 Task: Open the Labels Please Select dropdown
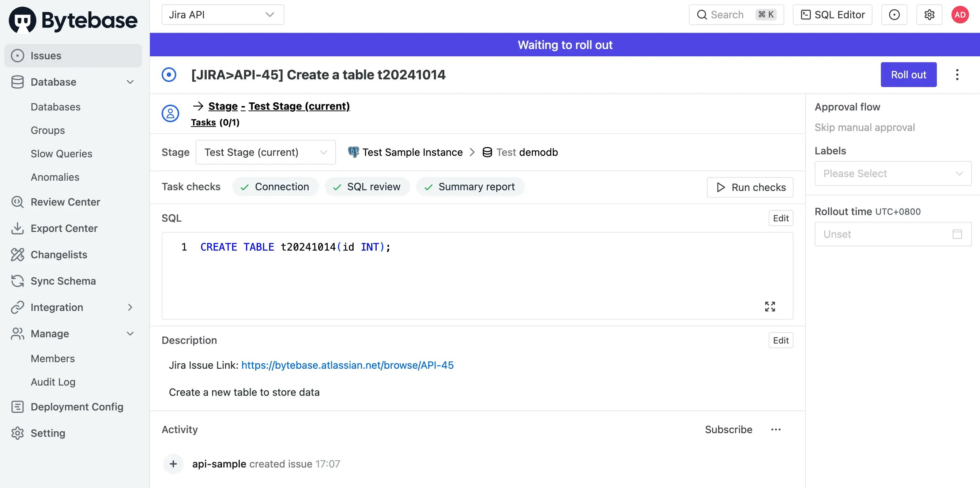click(893, 173)
